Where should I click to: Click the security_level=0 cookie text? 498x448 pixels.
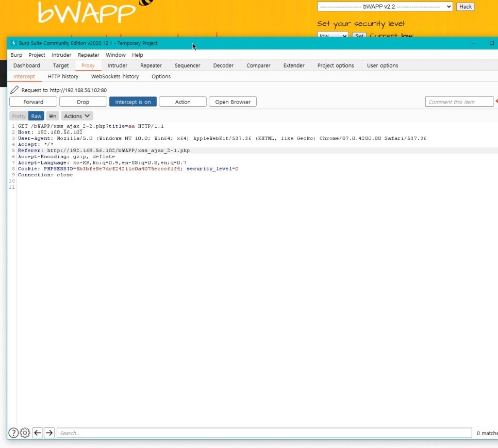coord(212,169)
